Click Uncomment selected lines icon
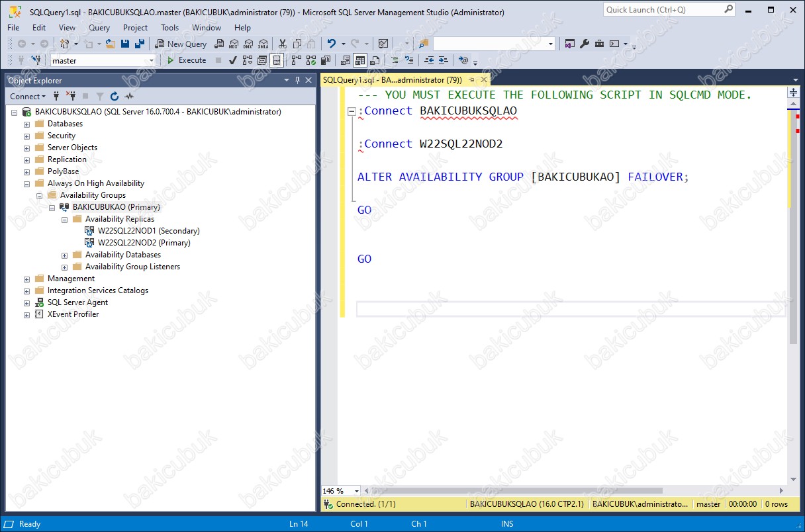This screenshot has height=532, width=805. pos(409,60)
